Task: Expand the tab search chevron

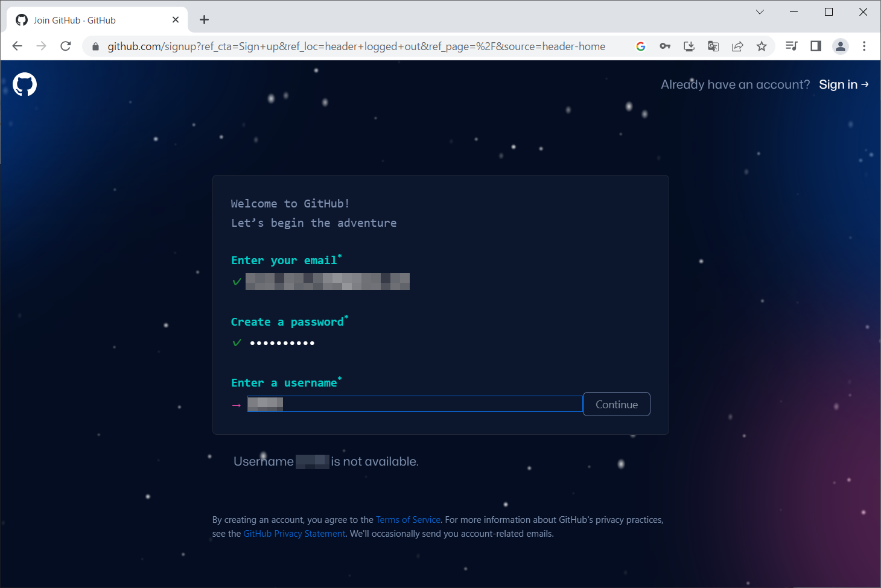Action: click(760, 12)
